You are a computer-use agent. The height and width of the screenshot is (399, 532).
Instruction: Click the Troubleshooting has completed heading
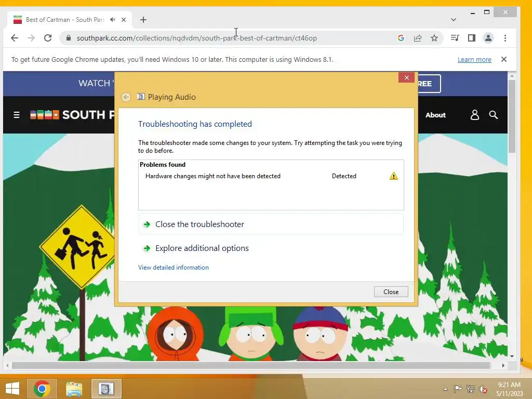click(x=195, y=124)
